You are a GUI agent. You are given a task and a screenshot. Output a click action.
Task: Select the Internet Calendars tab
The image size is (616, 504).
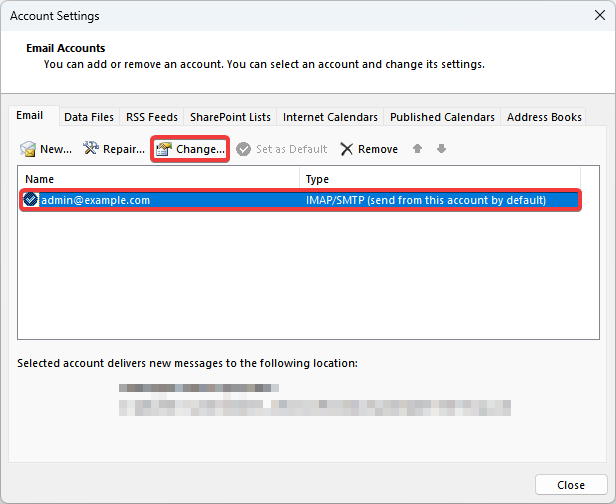pos(330,117)
